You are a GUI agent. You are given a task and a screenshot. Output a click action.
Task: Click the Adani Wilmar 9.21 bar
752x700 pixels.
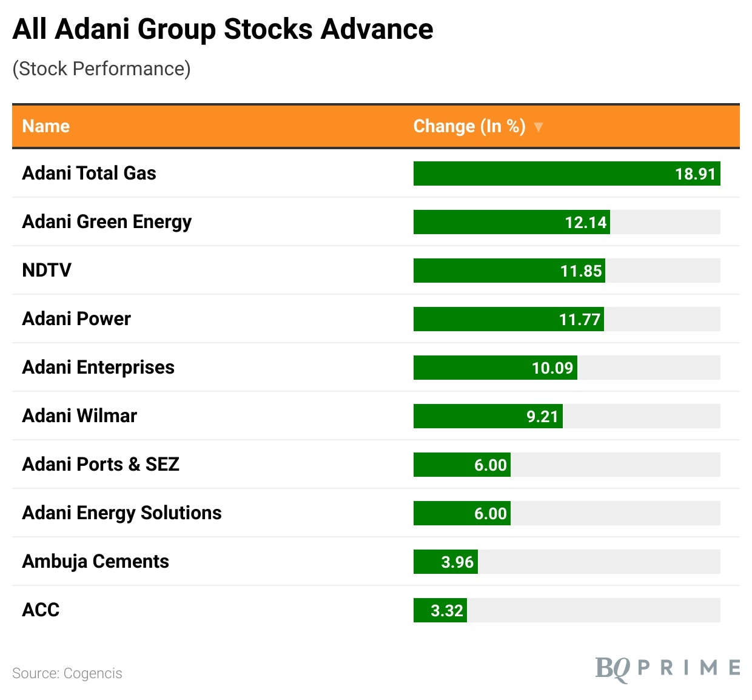pos(488,416)
